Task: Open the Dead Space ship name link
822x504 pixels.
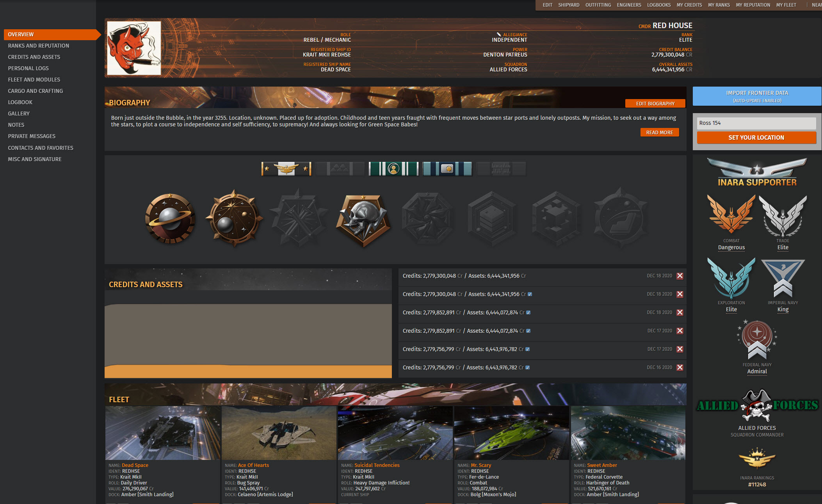Action: click(135, 465)
